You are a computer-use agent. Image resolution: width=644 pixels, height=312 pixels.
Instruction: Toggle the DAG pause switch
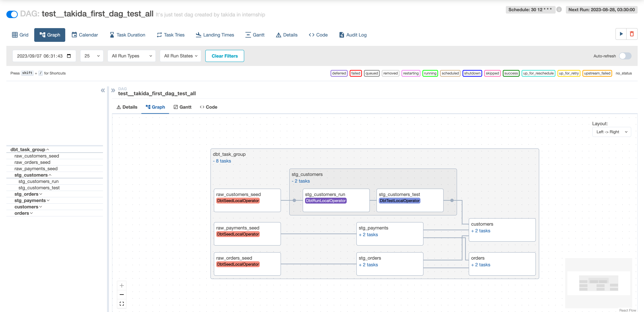[x=12, y=14]
